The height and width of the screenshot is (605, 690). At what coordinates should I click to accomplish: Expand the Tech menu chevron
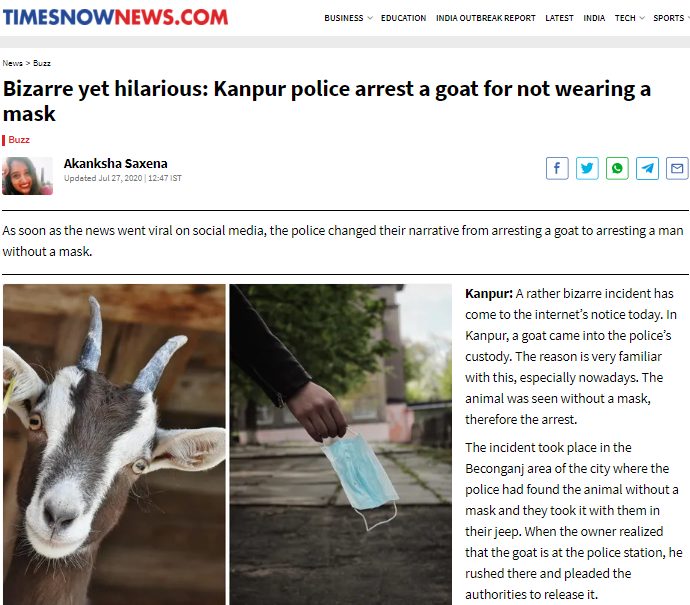642,18
